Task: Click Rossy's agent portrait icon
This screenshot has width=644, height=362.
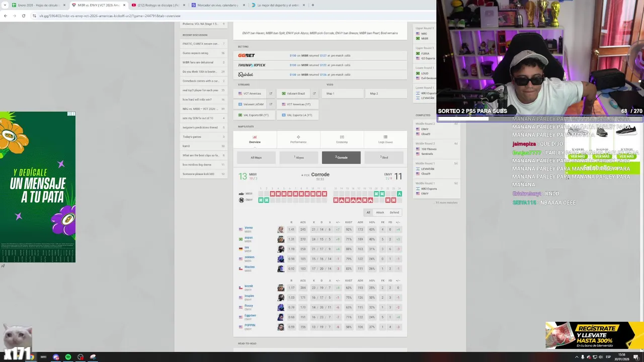Action: pyautogui.click(x=281, y=308)
